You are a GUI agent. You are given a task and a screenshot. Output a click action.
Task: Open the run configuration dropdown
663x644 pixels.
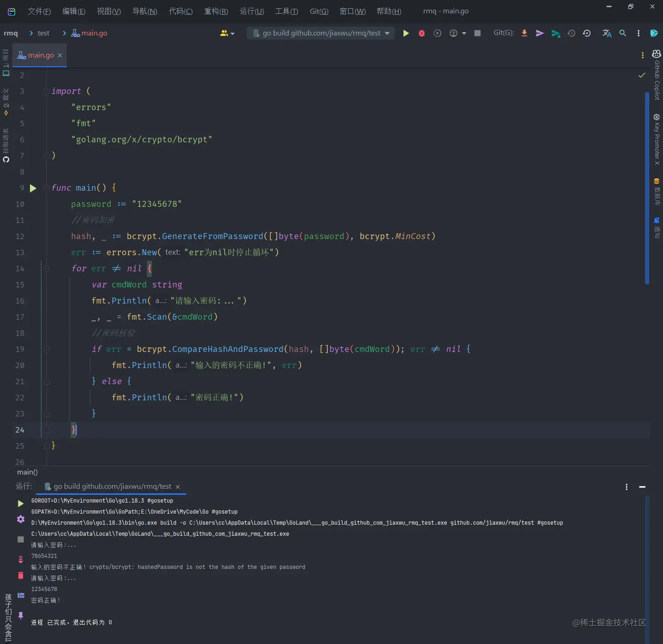[x=321, y=33]
